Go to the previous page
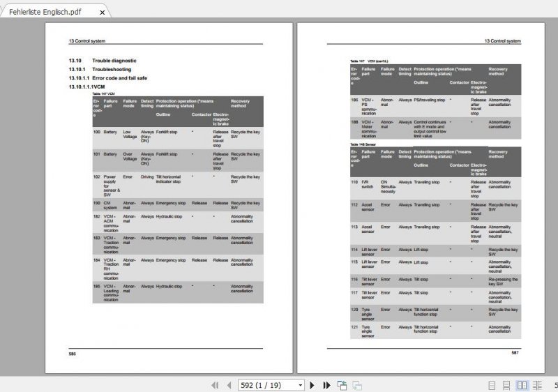Image resolution: width=558 pixels, height=392 pixels. 229,385
